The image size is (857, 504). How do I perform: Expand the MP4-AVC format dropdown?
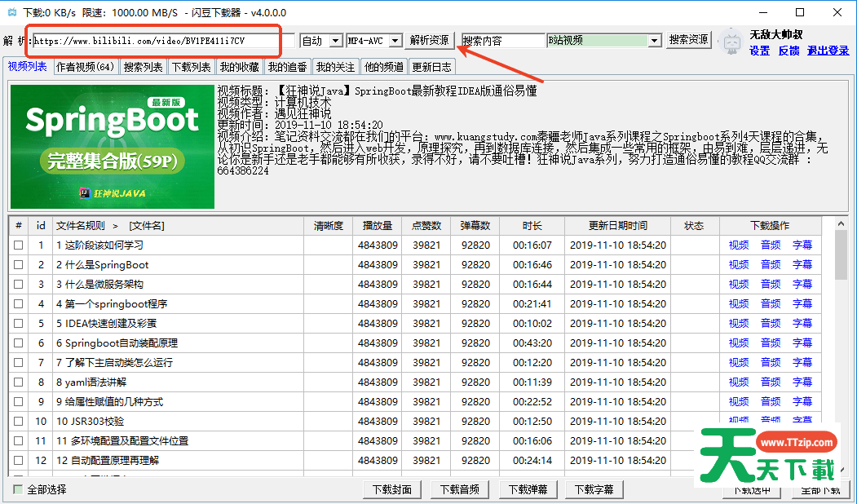coord(374,40)
